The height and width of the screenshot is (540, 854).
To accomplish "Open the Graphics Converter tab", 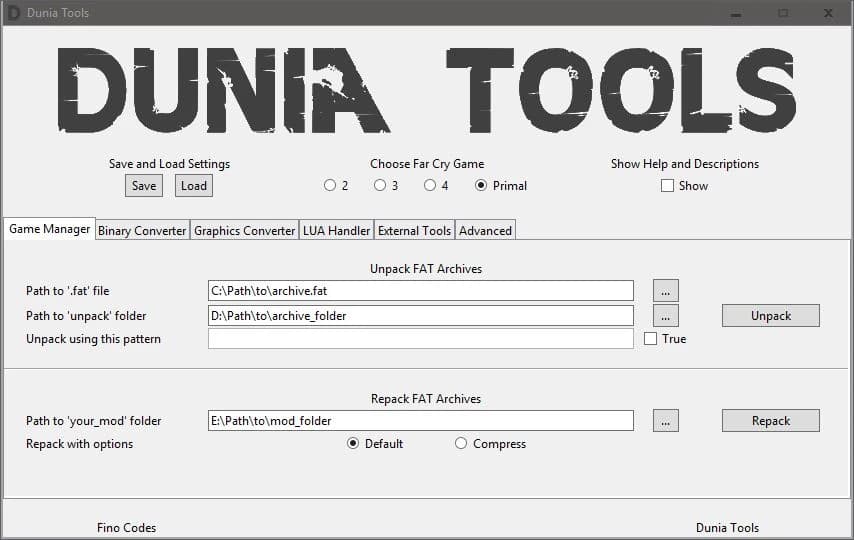I will click(245, 230).
